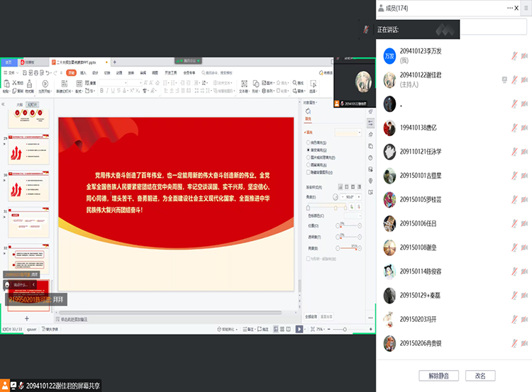Click the muted mic icon for 冉贵银
Image resolution: width=532 pixels, height=392 pixels.
(x=516, y=343)
